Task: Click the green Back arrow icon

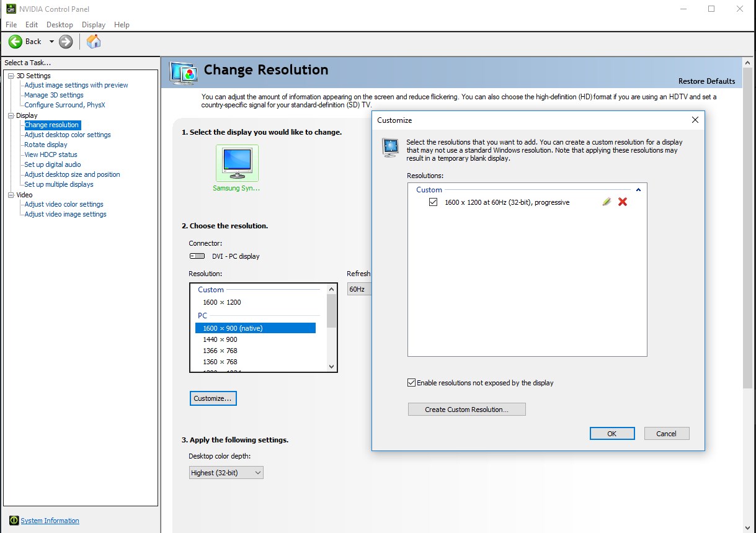Action: click(16, 42)
